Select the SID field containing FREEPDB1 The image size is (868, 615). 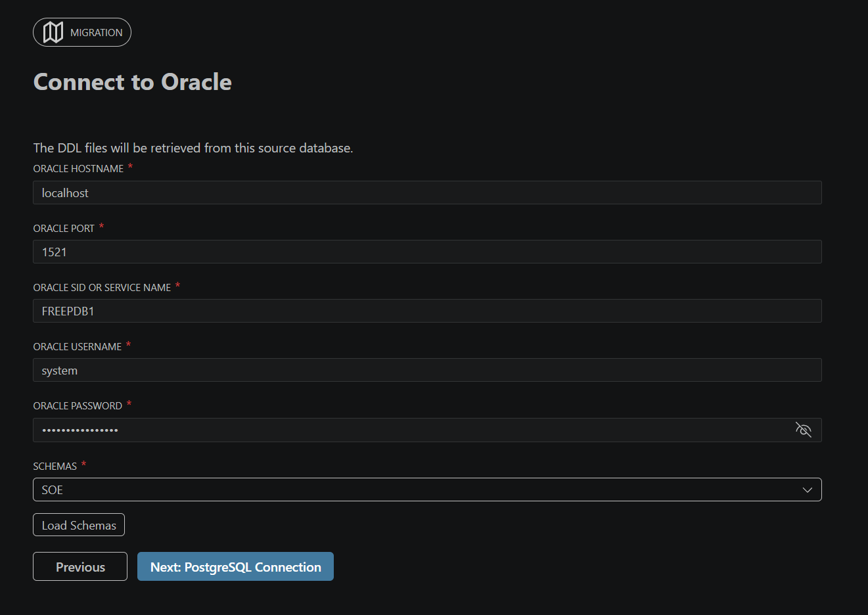[x=427, y=311]
